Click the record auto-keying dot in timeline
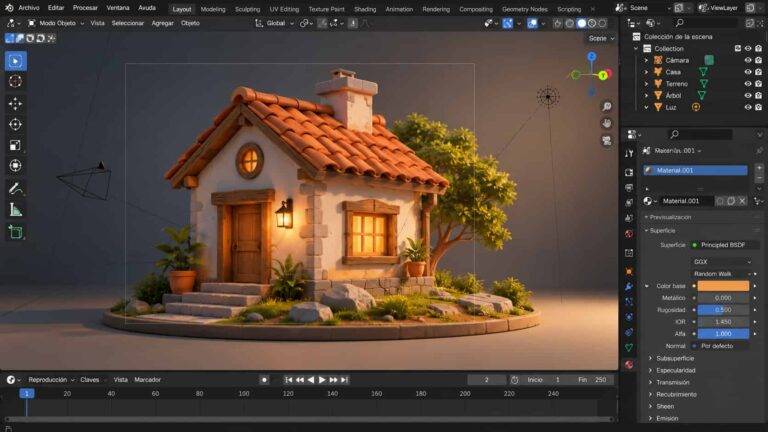768x432 pixels. click(x=264, y=380)
